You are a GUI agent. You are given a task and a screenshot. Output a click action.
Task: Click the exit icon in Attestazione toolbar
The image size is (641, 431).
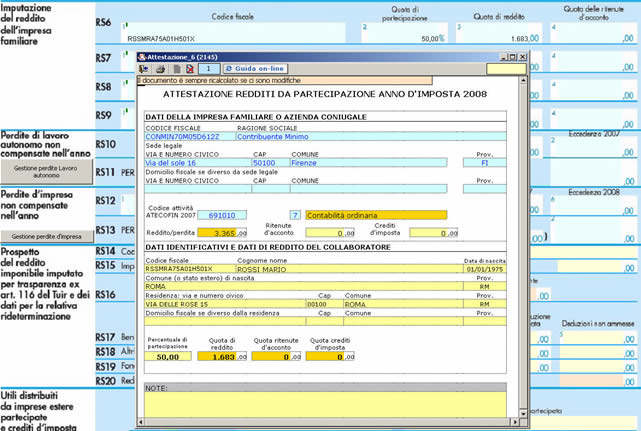click(x=143, y=69)
